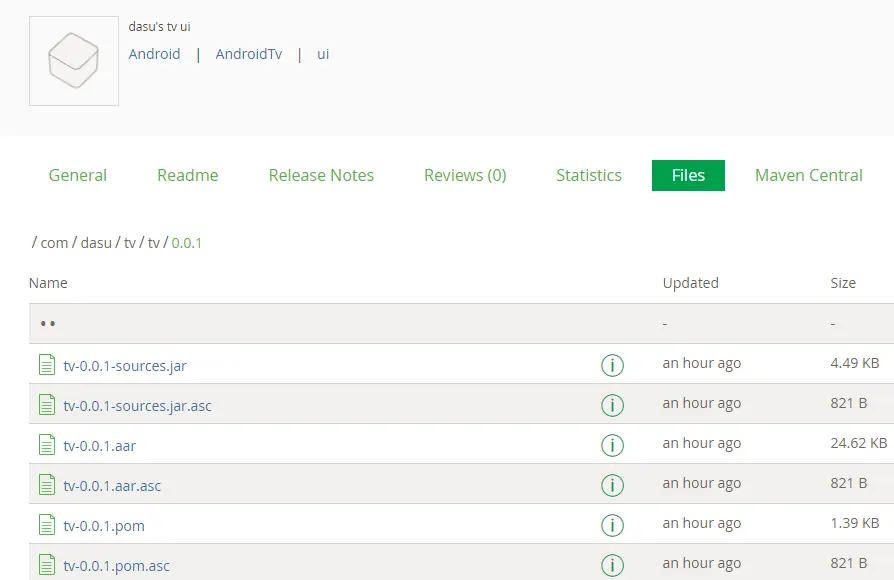The height and width of the screenshot is (580, 894).
Task: Click file icon next to tv-0.0.1-sources.jar.asc
Action: (x=47, y=405)
